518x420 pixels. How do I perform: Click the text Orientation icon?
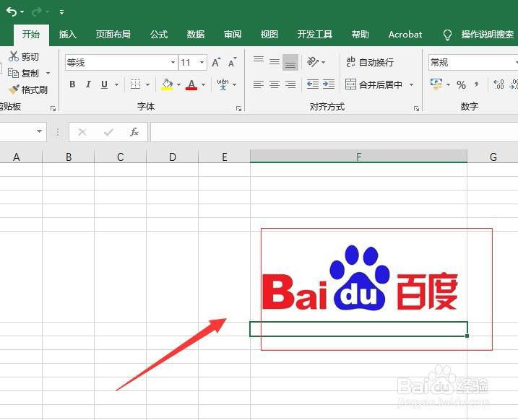coord(313,61)
